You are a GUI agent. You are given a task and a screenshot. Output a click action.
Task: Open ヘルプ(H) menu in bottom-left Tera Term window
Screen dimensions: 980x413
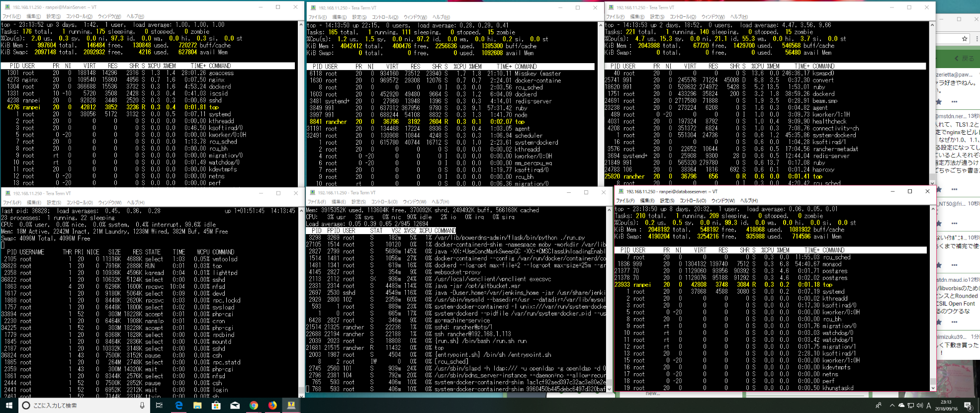tap(135, 203)
